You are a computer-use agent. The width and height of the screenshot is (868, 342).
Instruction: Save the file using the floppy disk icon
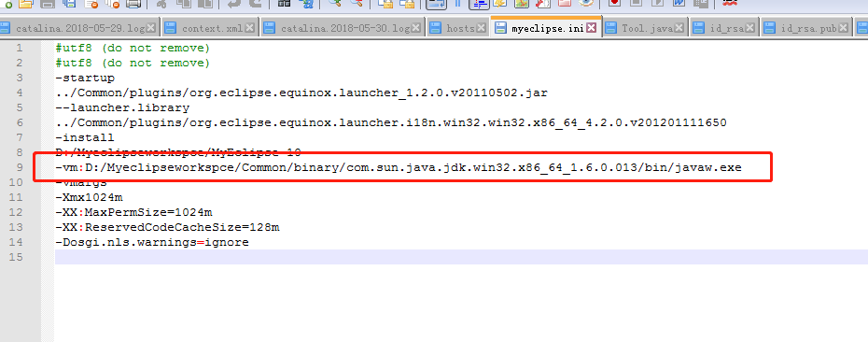tap(48, 4)
